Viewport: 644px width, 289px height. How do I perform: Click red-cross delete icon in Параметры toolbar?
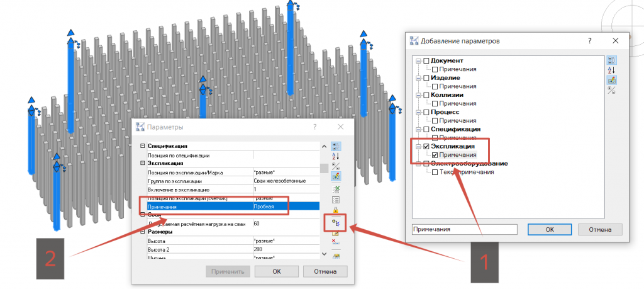coord(336,243)
